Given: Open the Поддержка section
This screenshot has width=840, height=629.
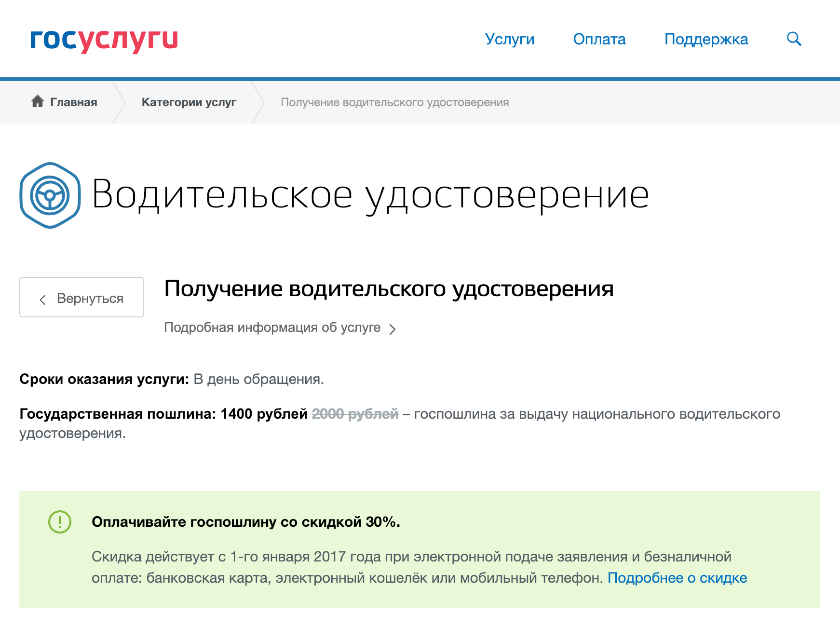Looking at the screenshot, I should (706, 39).
